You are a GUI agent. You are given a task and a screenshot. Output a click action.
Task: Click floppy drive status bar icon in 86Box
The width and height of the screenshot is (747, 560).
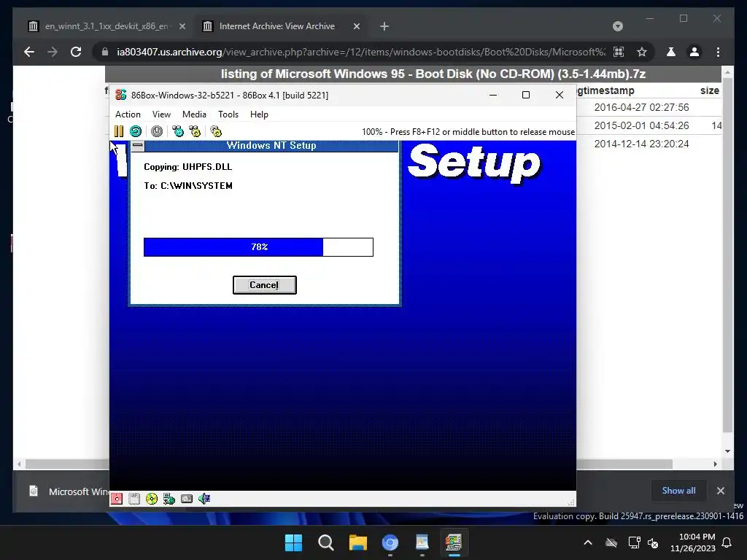click(117, 499)
